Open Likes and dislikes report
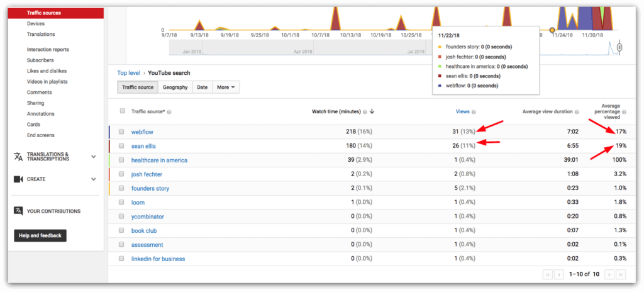 pos(47,71)
